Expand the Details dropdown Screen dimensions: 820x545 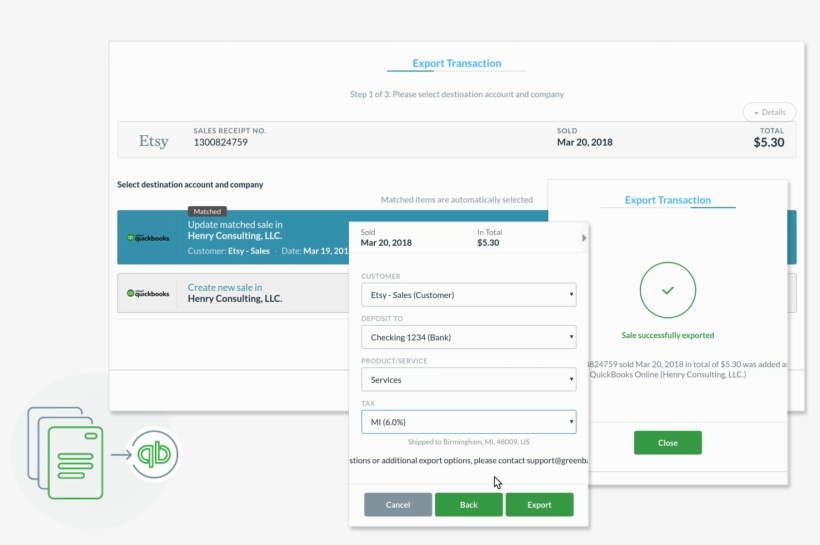(x=769, y=112)
